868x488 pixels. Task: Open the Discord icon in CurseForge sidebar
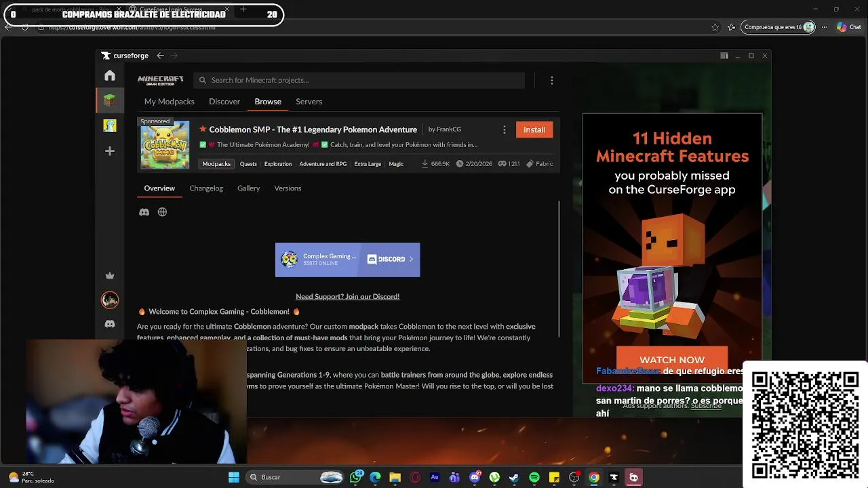pos(110,324)
